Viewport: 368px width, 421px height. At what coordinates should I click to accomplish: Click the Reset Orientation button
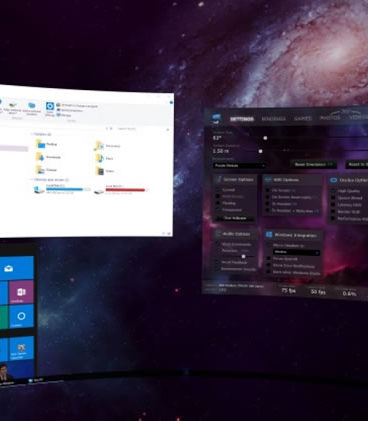pyautogui.click(x=313, y=164)
